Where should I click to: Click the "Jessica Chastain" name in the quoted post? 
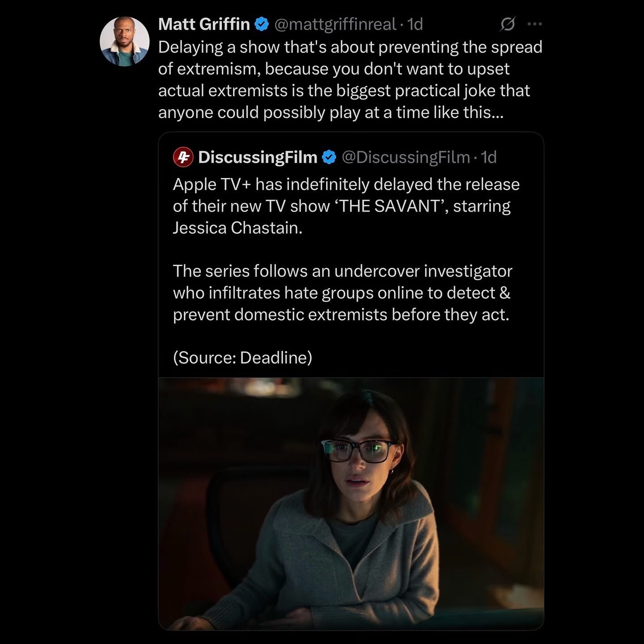(x=237, y=228)
